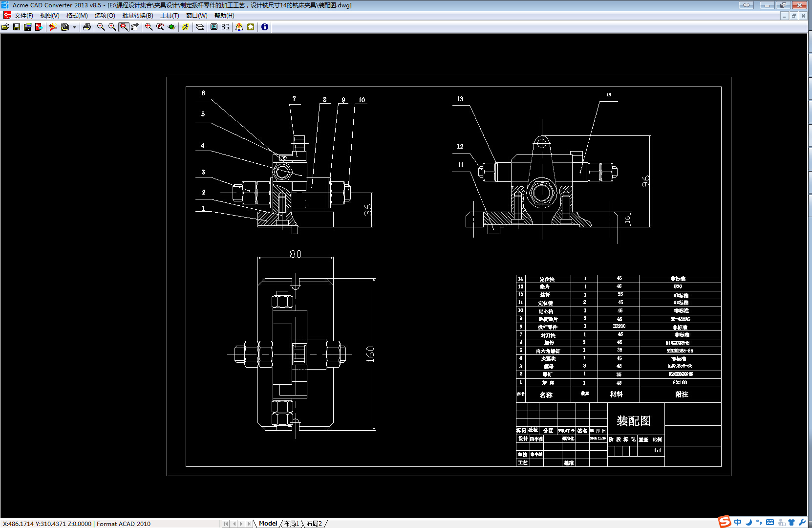812x528 pixels.
Task: Select the Pan hand tool
Action: [135, 27]
